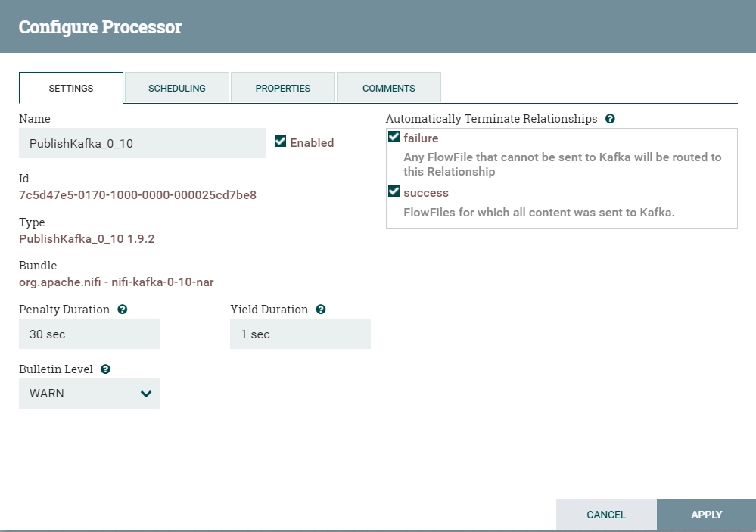756x532 pixels.
Task: Switch to the Scheduling tab
Action: click(x=177, y=88)
